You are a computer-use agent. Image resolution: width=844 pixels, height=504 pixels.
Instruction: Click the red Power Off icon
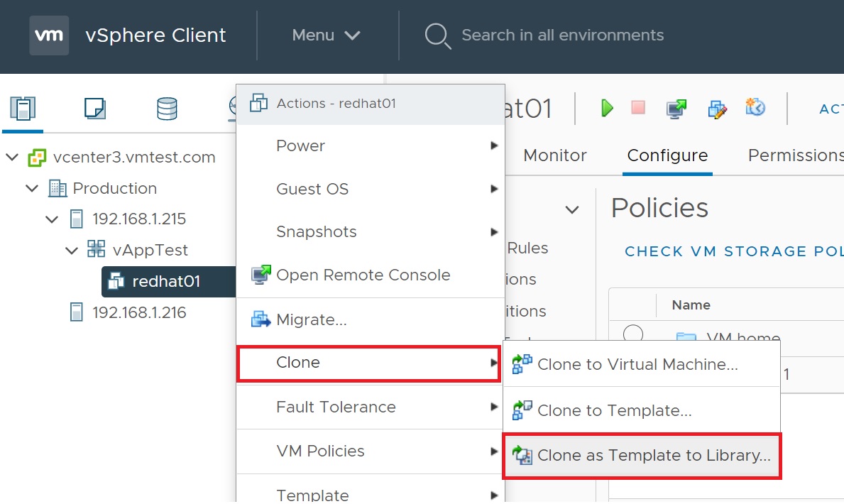(638, 108)
